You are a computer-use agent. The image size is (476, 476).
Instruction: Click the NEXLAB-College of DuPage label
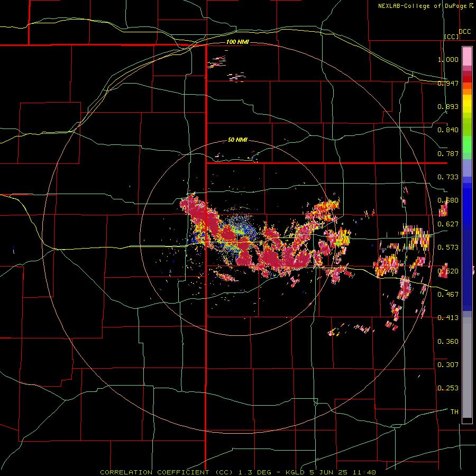click(x=422, y=6)
